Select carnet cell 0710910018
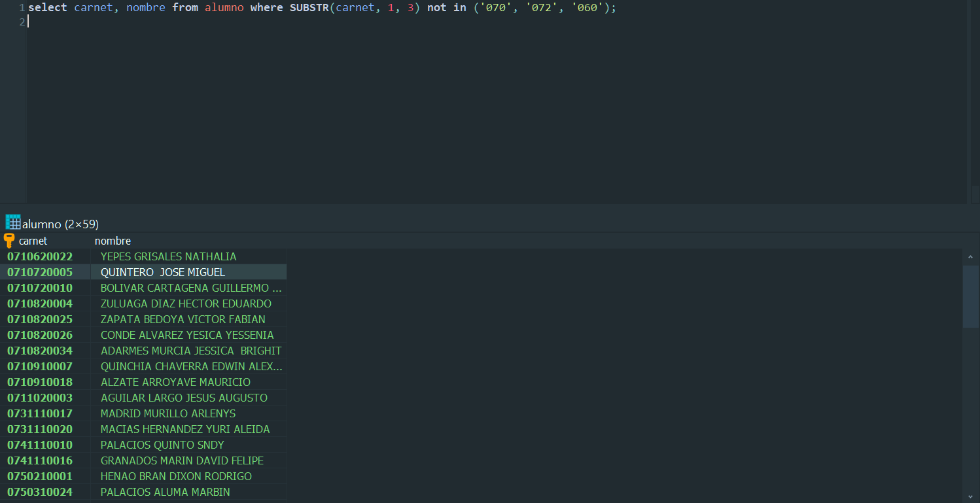The image size is (980, 503). click(40, 382)
